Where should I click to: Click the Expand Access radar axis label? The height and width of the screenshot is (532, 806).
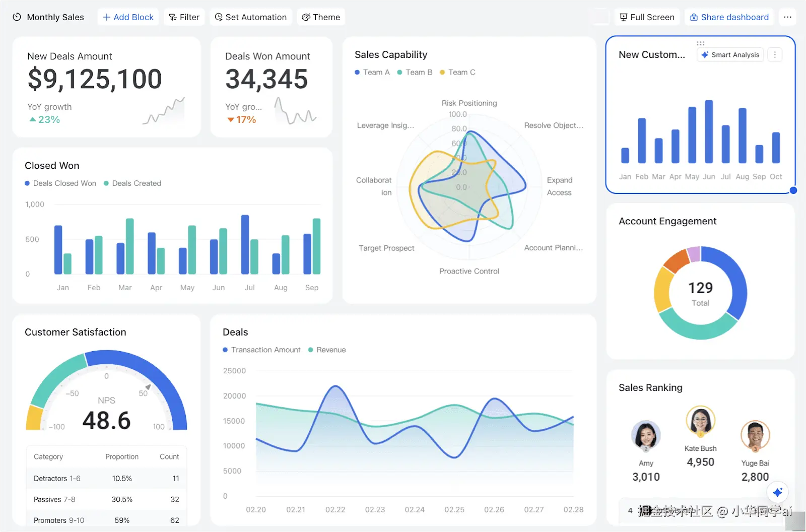pyautogui.click(x=559, y=186)
